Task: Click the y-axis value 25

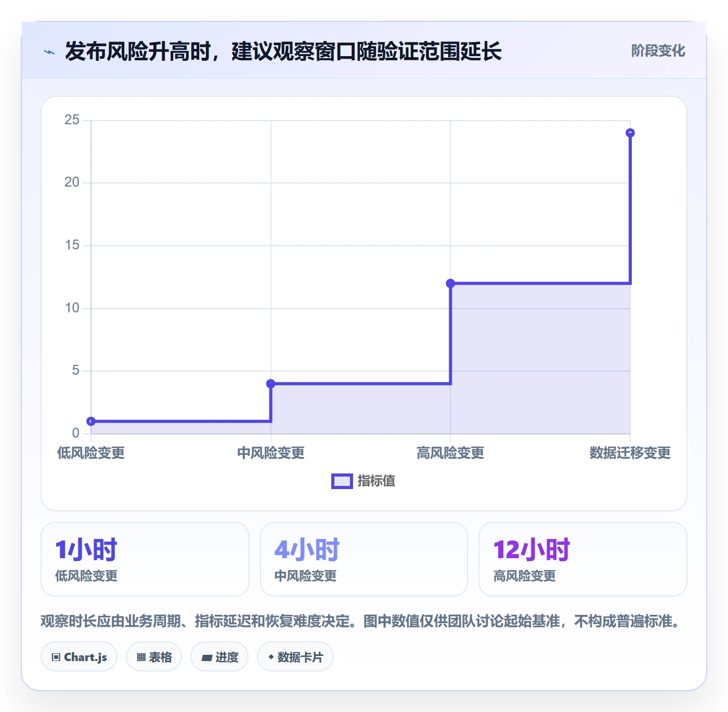Action: point(72,120)
